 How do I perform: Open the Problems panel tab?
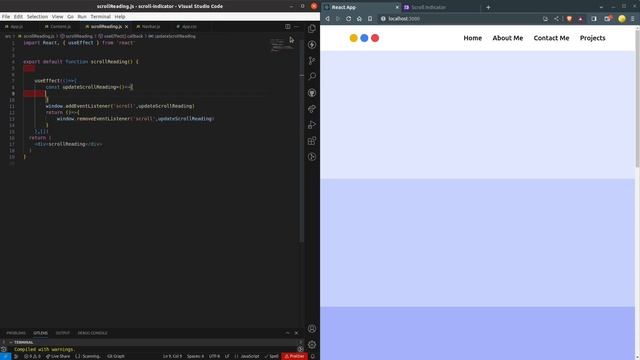pyautogui.click(x=16, y=333)
